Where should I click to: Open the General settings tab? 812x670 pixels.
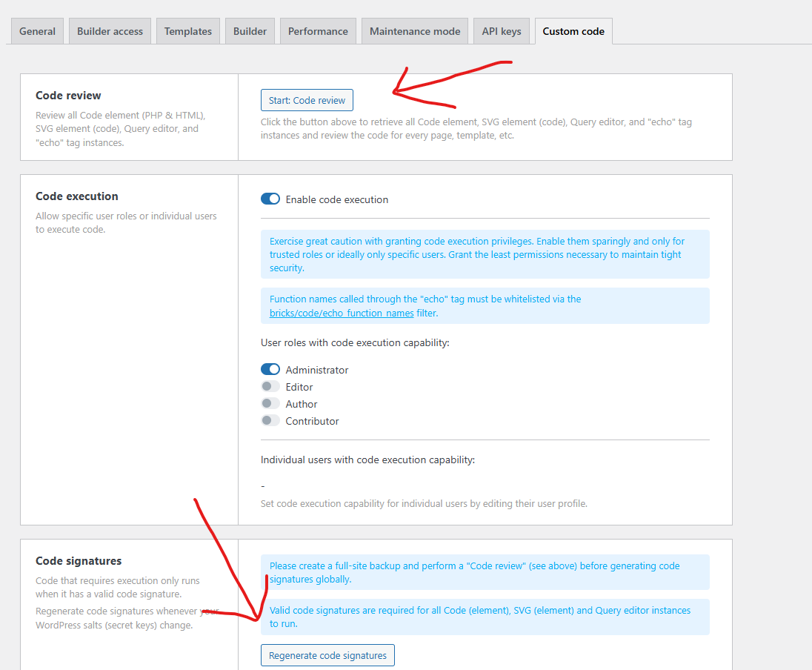(37, 31)
